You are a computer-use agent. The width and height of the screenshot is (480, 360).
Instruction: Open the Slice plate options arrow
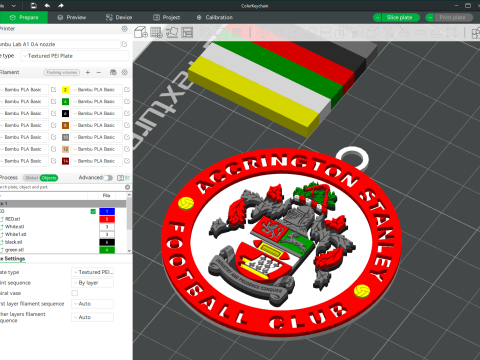[x=377, y=17]
